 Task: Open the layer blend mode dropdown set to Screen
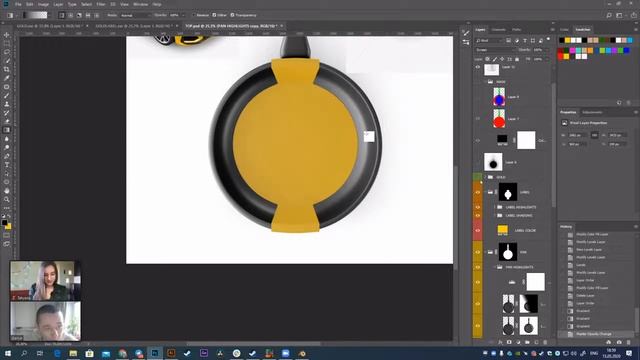(495, 50)
